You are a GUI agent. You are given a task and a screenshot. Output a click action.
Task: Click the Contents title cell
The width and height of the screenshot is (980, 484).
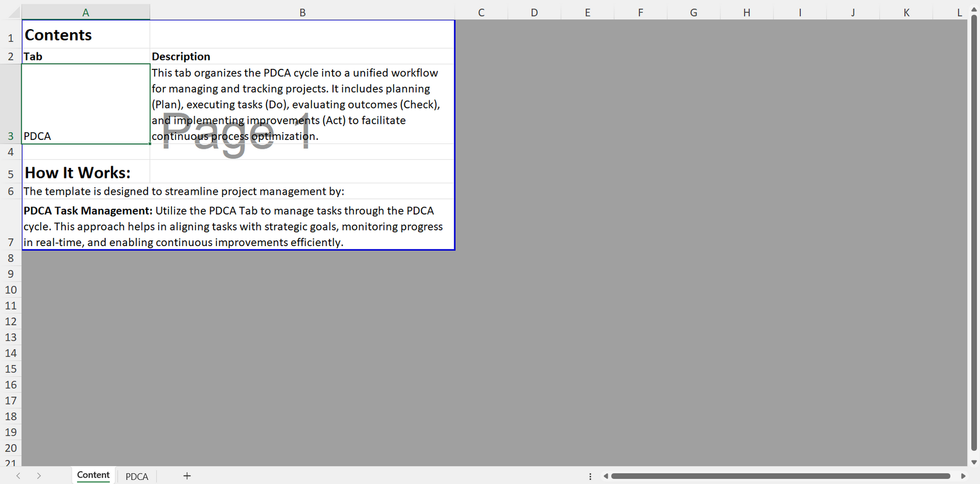coord(86,34)
